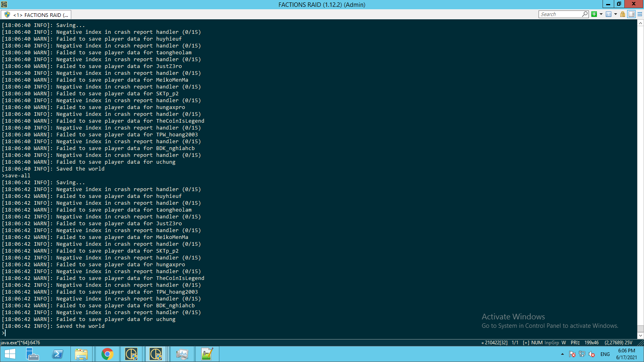Click the java.exe*[*64]:6476 status bar entry
The width and height of the screenshot is (644, 362).
[20, 343]
